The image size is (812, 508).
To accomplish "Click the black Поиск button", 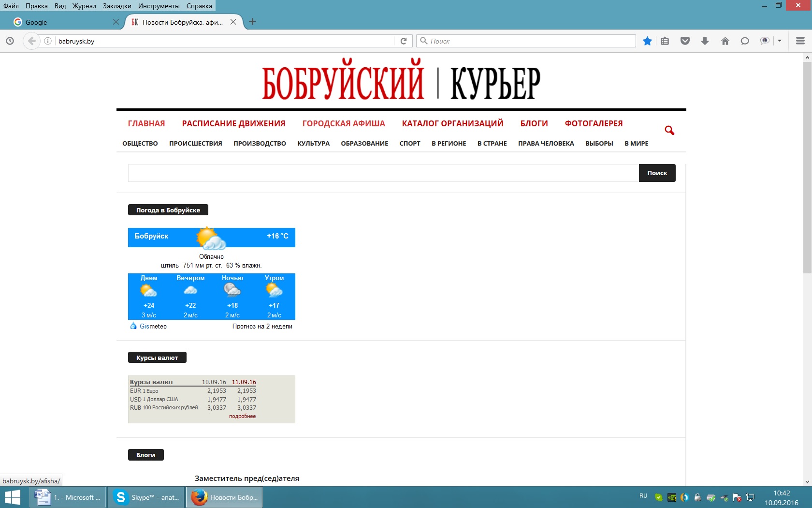I will (x=657, y=173).
